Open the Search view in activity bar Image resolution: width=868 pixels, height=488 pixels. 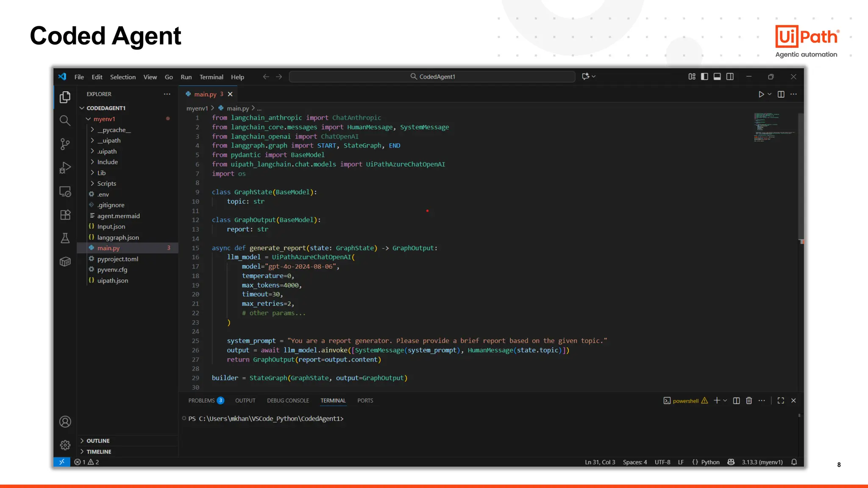pos(65,121)
